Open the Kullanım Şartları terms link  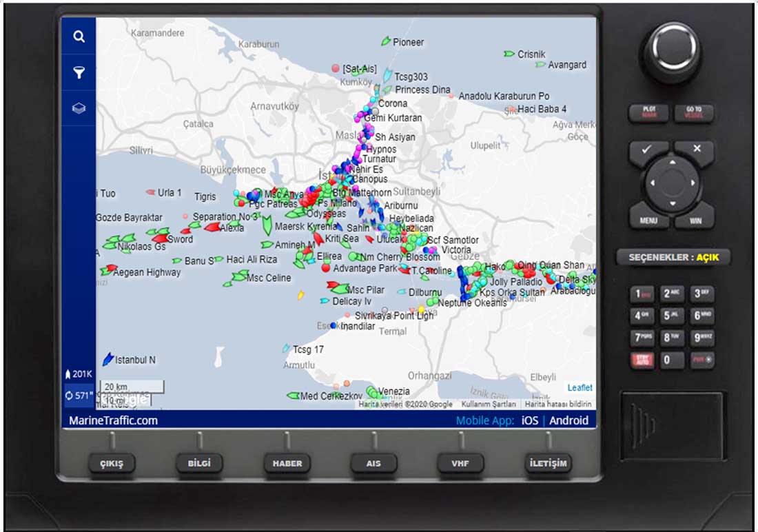(489, 404)
